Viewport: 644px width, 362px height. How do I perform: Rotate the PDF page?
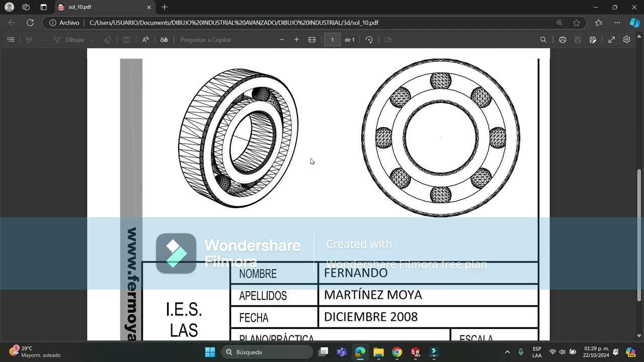[369, 40]
